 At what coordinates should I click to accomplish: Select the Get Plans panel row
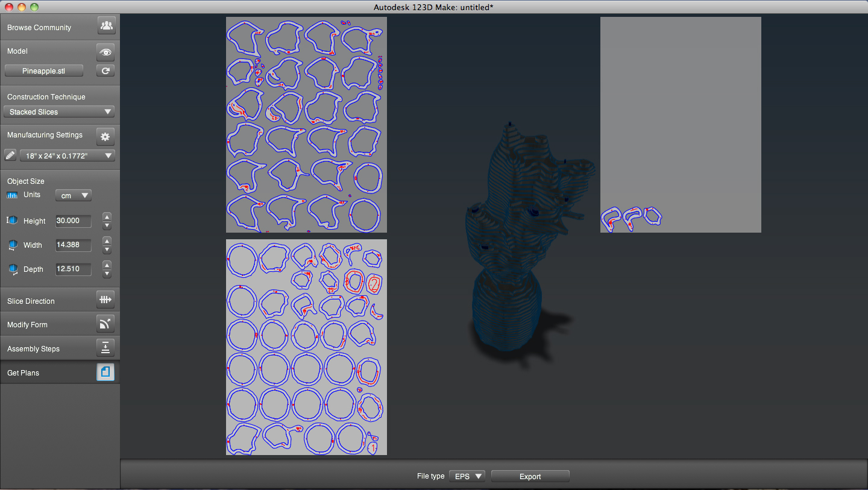pos(60,372)
